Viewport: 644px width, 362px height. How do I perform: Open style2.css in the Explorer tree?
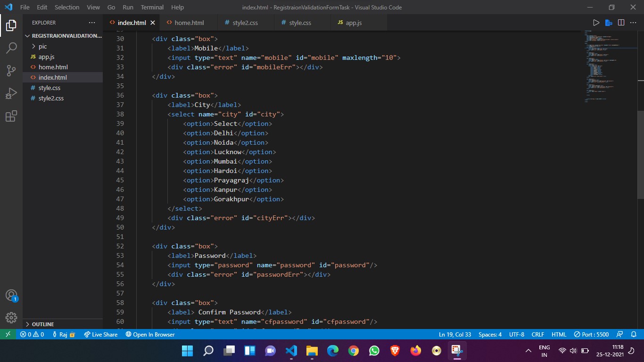tap(63, 98)
